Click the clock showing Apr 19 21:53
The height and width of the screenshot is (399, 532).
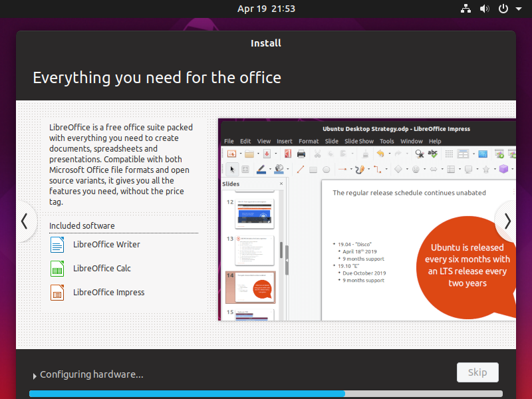pyautogui.click(x=266, y=9)
